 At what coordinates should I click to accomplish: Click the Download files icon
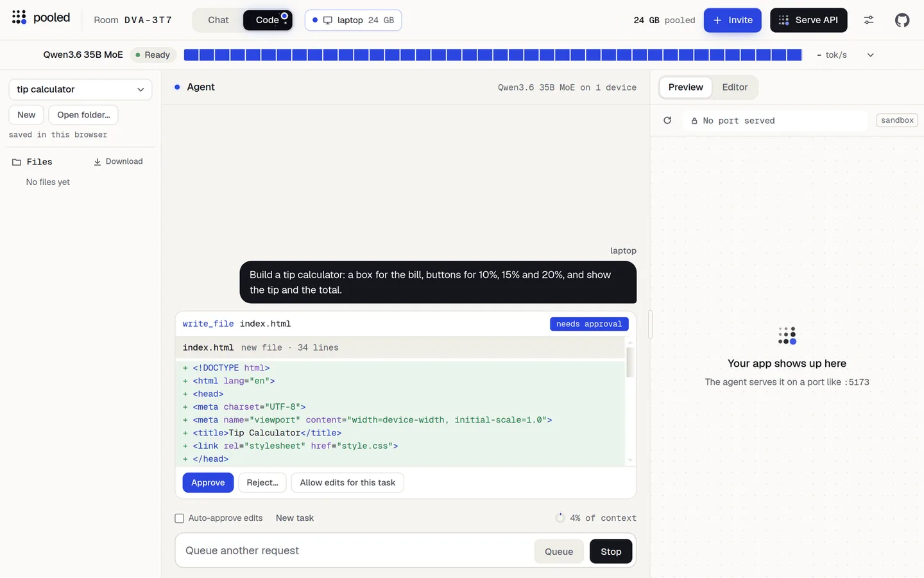[x=98, y=162]
